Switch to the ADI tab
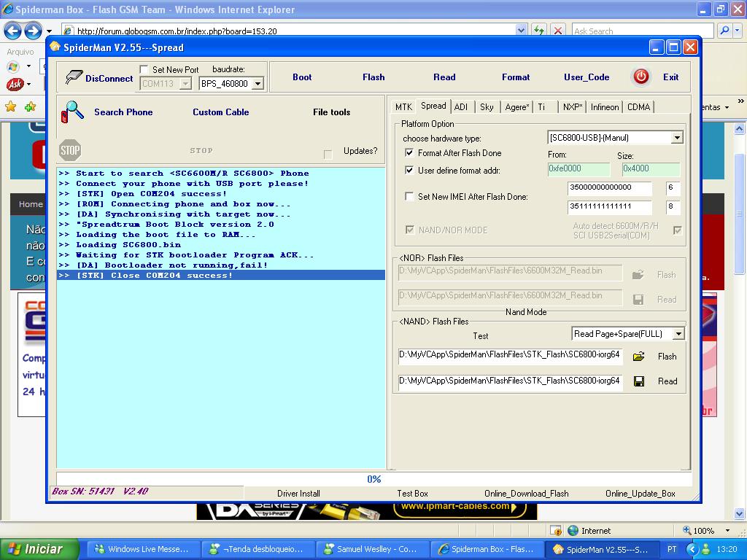747x560 pixels. 461,107
